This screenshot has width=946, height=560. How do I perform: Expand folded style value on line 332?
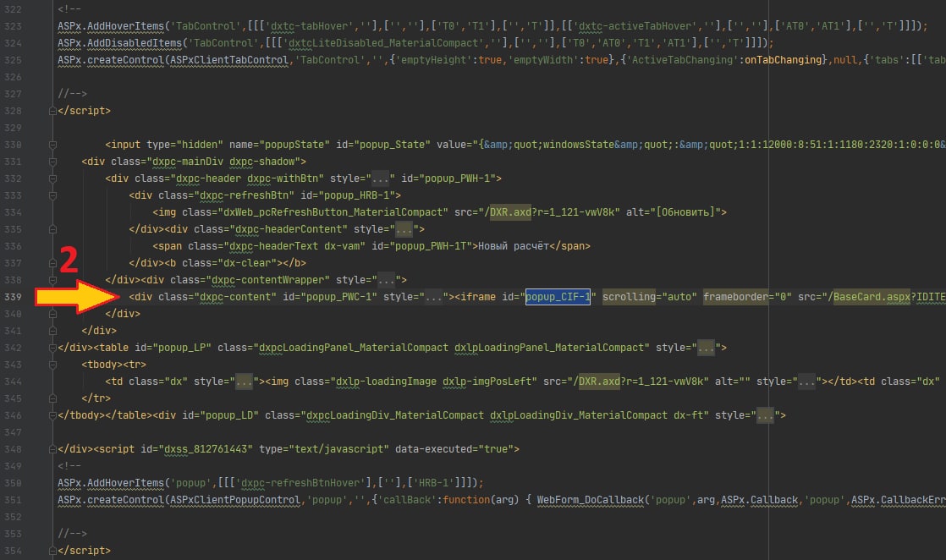pyautogui.click(x=380, y=178)
